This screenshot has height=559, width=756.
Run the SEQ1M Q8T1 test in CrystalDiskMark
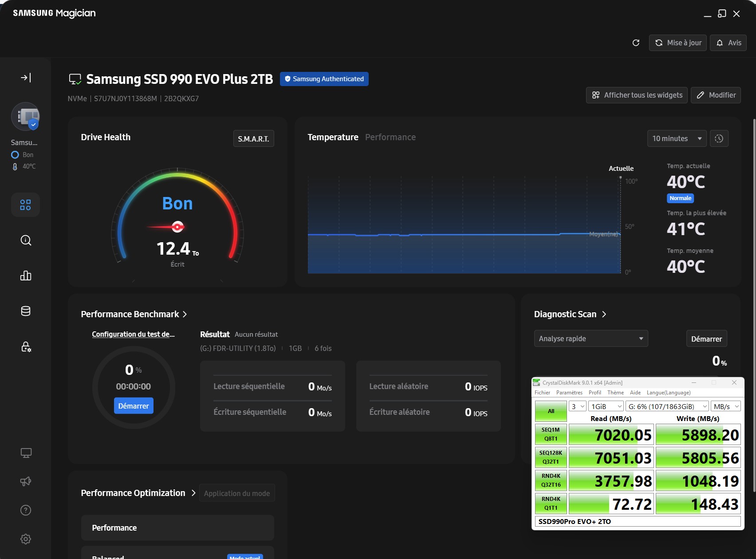click(x=551, y=434)
